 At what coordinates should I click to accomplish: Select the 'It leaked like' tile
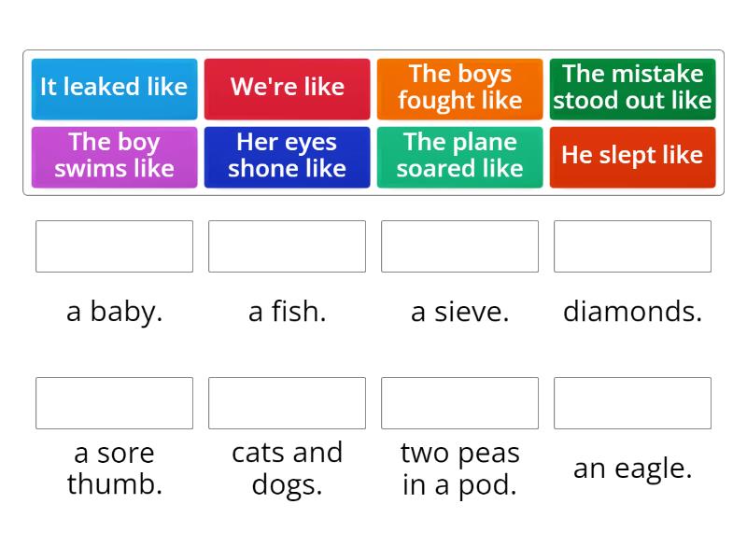(114, 88)
